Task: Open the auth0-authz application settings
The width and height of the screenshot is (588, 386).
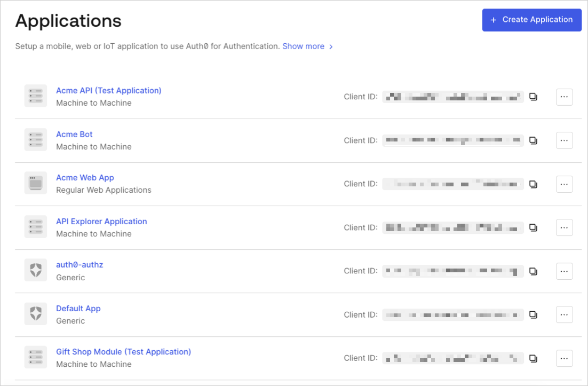Action: tap(80, 264)
